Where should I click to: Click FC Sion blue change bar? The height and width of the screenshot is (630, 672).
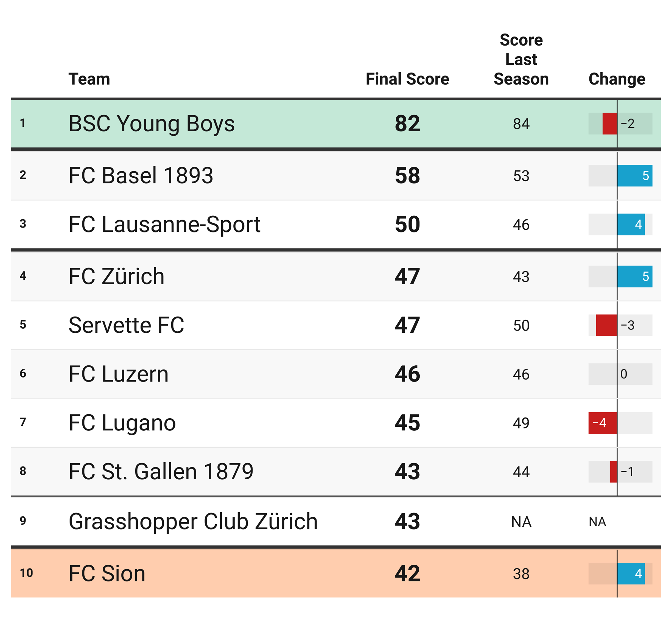pyautogui.click(x=631, y=574)
